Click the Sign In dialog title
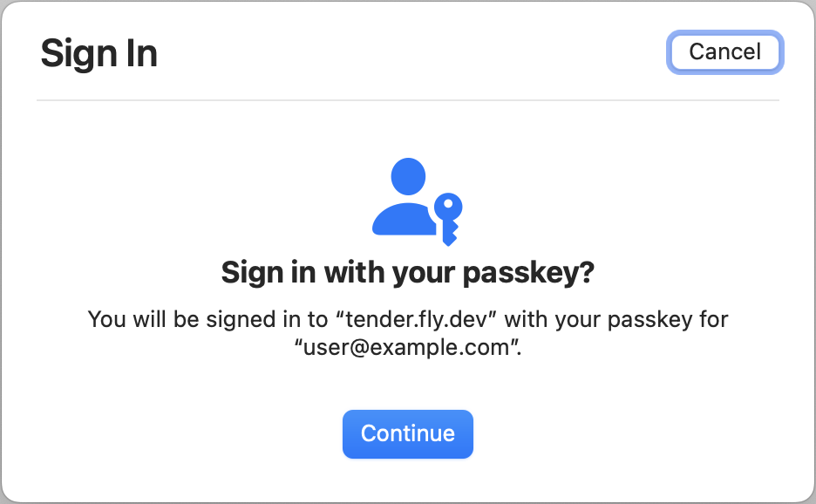Viewport: 816px width, 504px height. coord(99,53)
